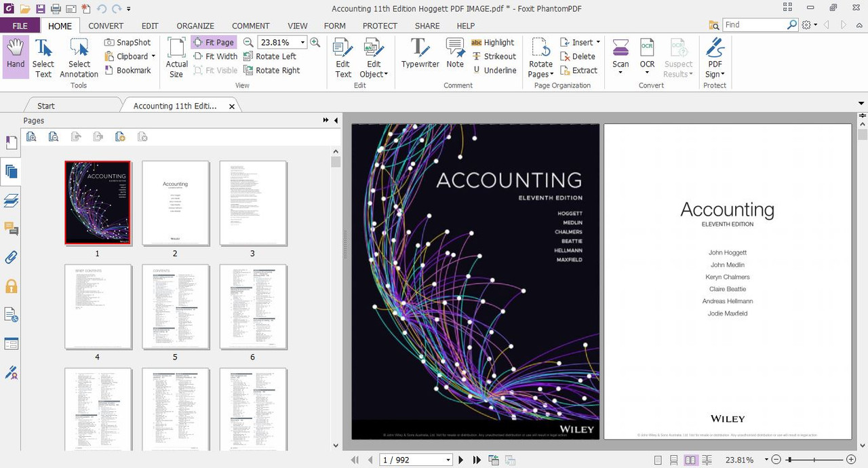Choose the Strikeout markup tool
The width and height of the screenshot is (868, 468).
494,56
